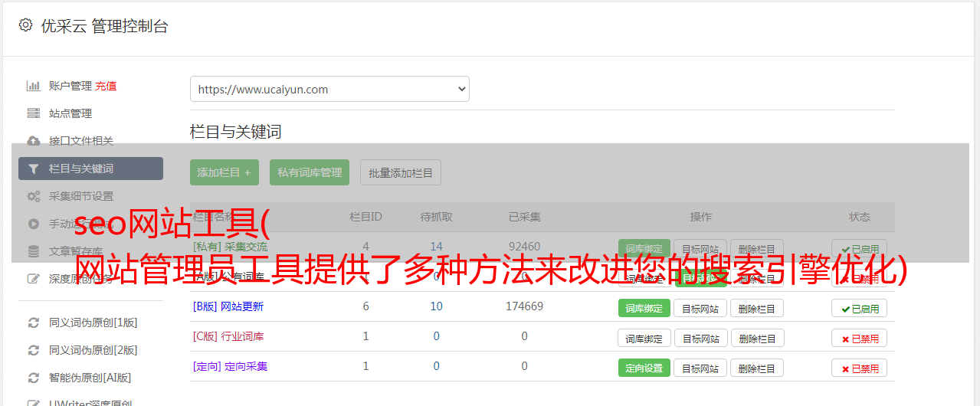980x406 pixels.
Task: Open the [定向] 定向采集 column link
Action: tap(231, 366)
